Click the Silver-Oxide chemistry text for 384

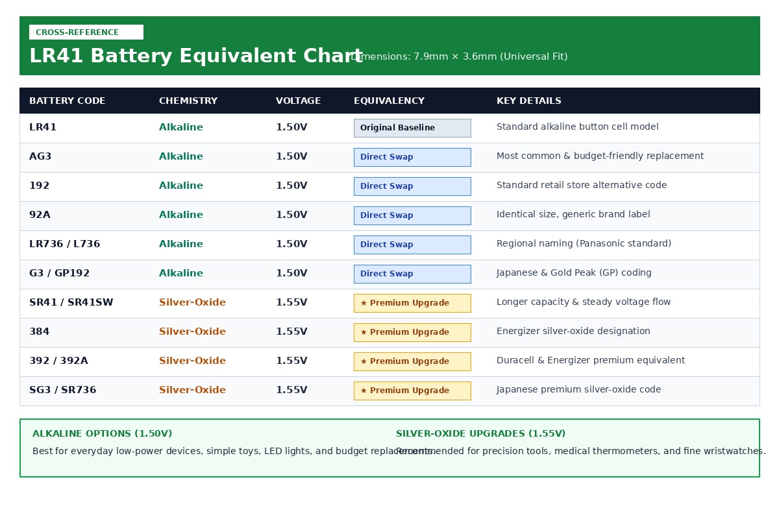[x=192, y=332]
